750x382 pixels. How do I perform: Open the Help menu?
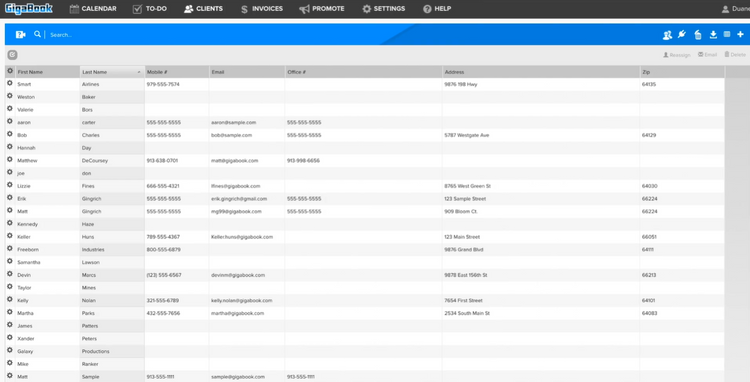[437, 9]
